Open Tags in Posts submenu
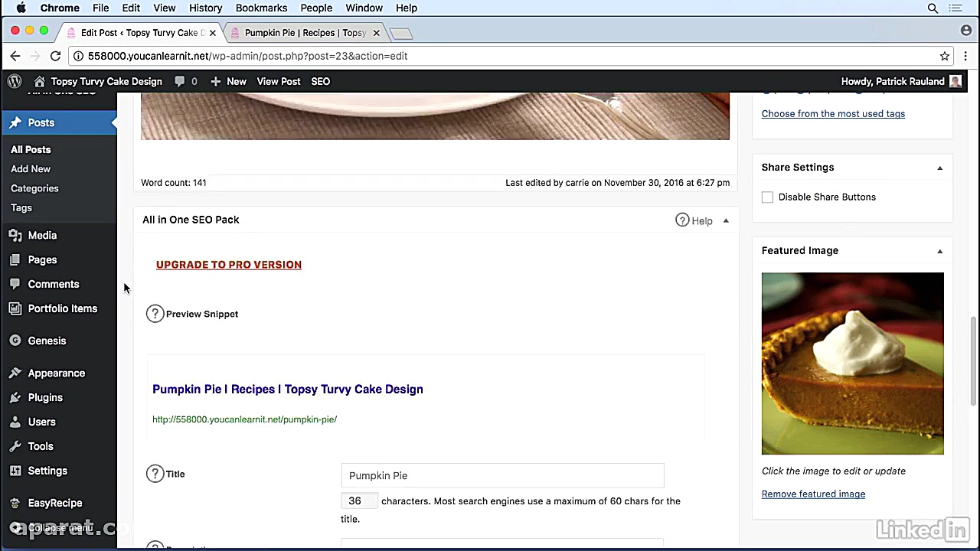 (21, 208)
